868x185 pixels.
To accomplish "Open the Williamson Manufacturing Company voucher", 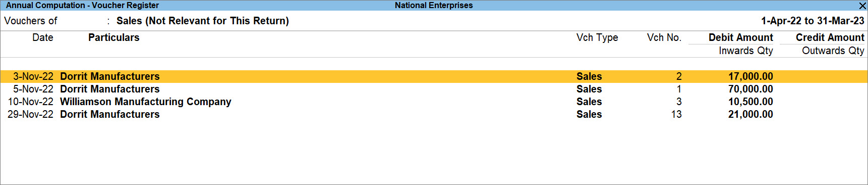I will 434,102.
